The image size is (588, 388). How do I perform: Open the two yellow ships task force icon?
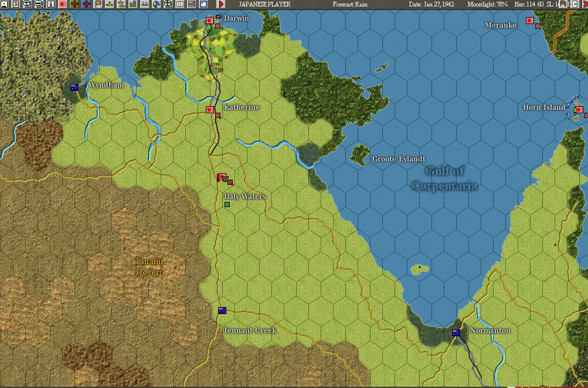click(x=121, y=4)
